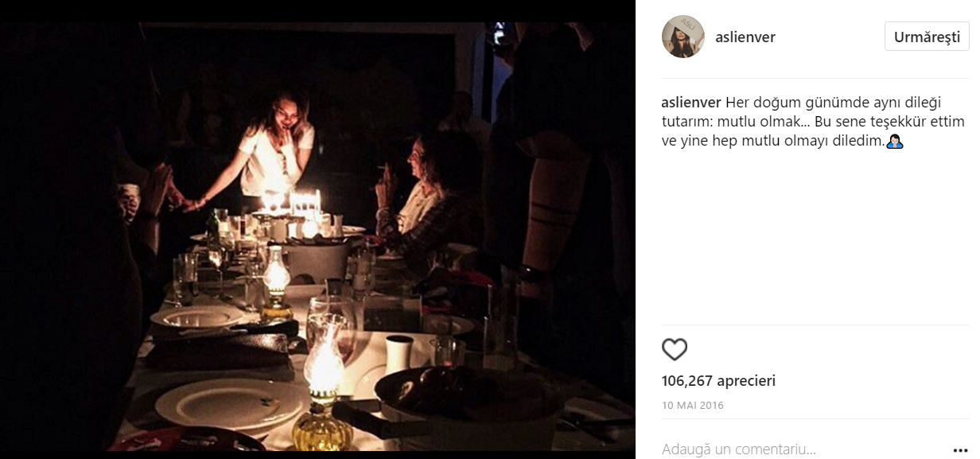Click the heart icon to like the post
The image size is (980, 459).
click(x=675, y=350)
